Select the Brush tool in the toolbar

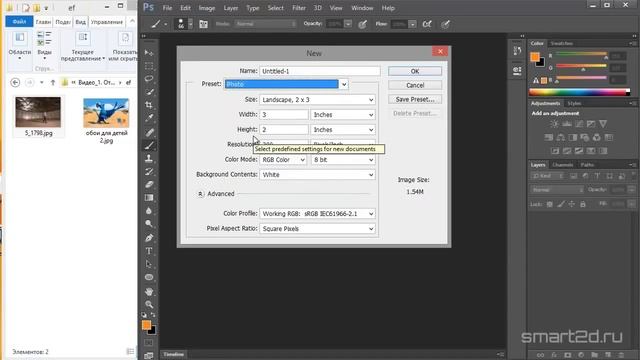click(149, 145)
